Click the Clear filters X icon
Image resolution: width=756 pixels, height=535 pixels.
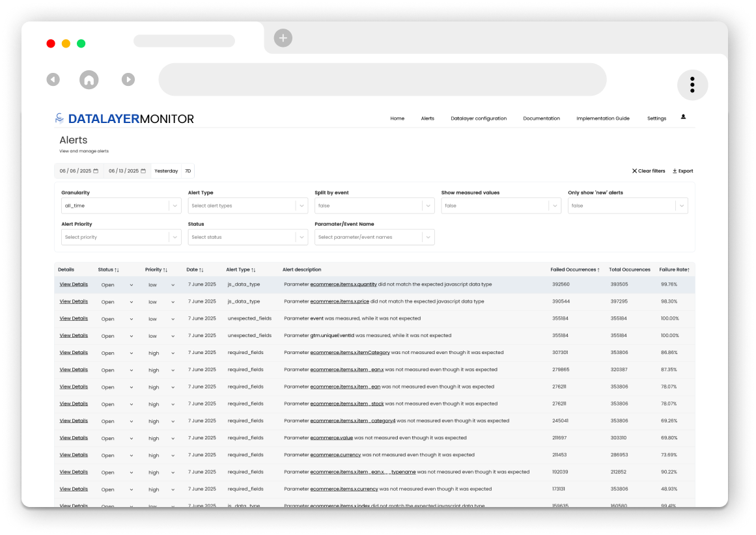[x=635, y=171]
